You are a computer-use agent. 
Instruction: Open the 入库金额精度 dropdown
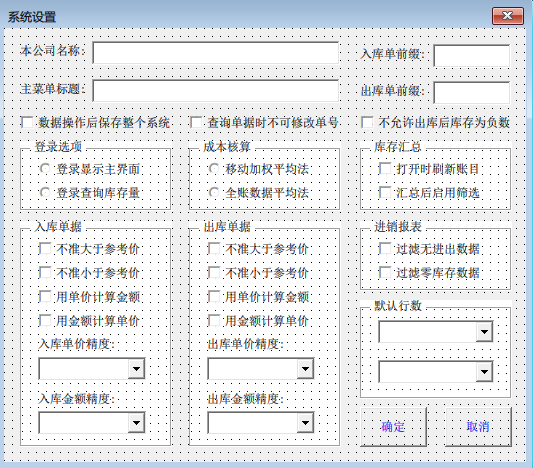pos(136,423)
